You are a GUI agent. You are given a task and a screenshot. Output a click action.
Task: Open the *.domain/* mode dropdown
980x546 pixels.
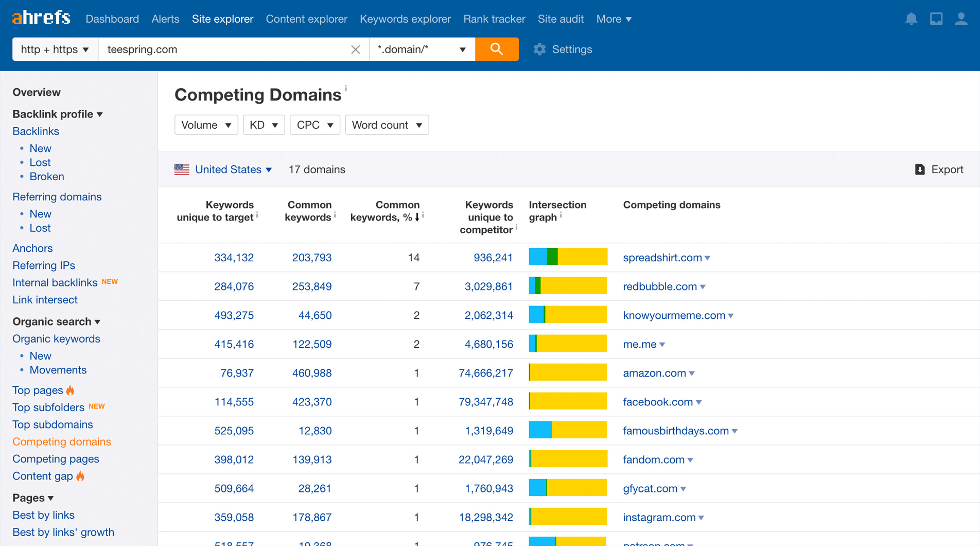pos(422,49)
